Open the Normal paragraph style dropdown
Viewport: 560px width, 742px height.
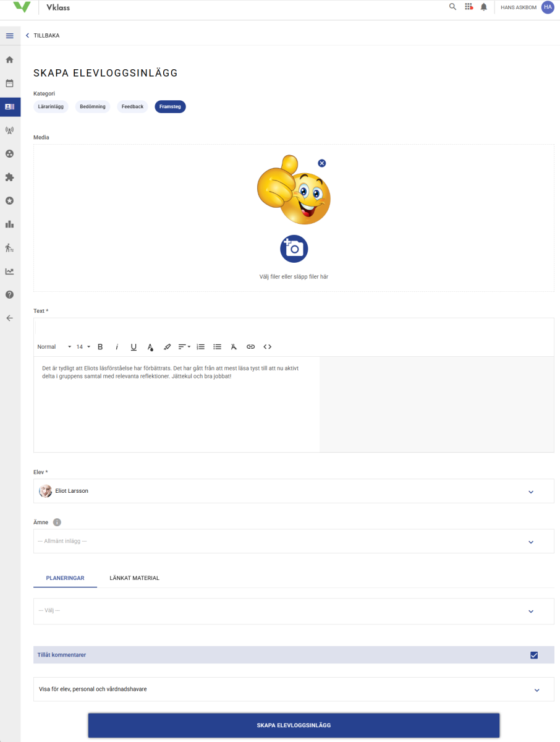pyautogui.click(x=54, y=347)
